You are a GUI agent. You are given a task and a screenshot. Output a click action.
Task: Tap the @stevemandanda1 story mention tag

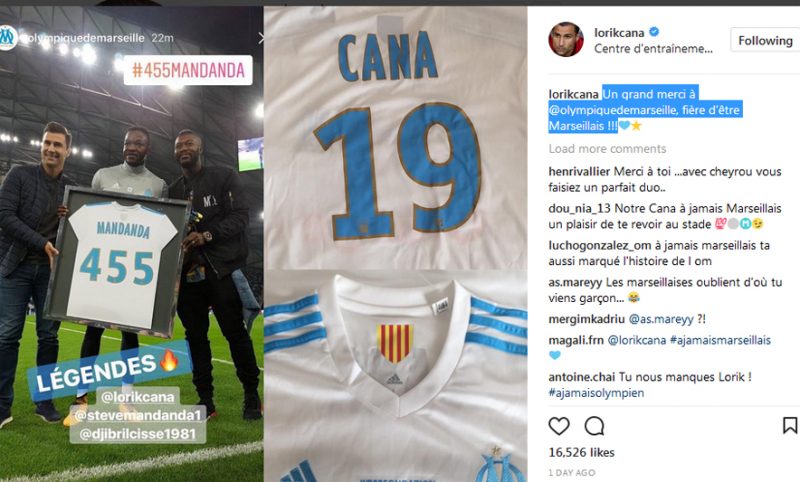pyautogui.click(x=138, y=415)
